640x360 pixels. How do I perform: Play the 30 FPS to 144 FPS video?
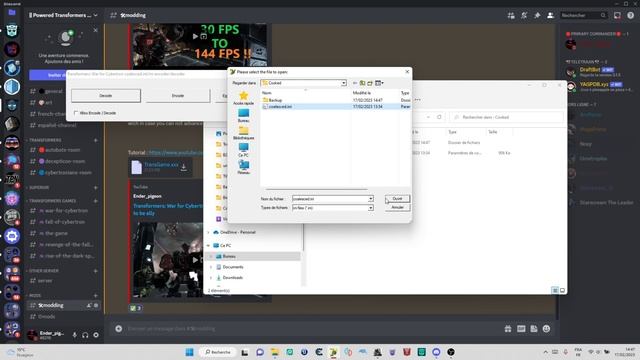(x=195, y=36)
